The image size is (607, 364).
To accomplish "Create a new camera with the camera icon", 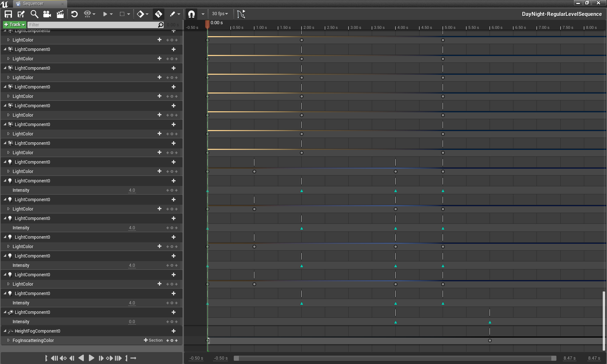I will coord(47,14).
